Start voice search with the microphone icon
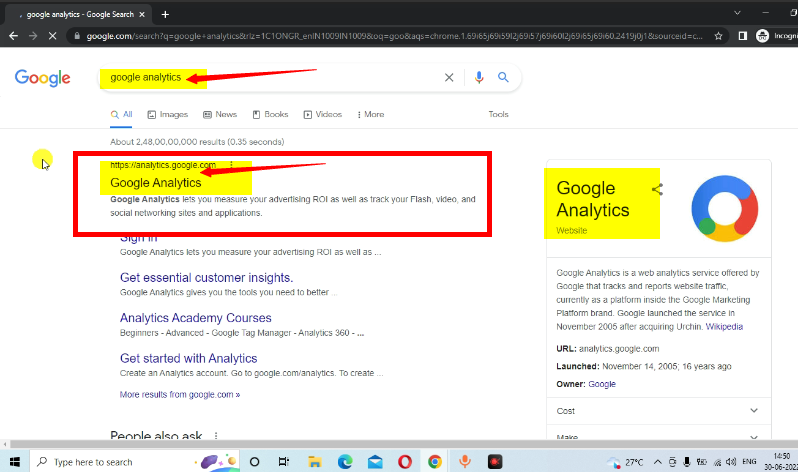This screenshot has width=798, height=472. click(479, 77)
